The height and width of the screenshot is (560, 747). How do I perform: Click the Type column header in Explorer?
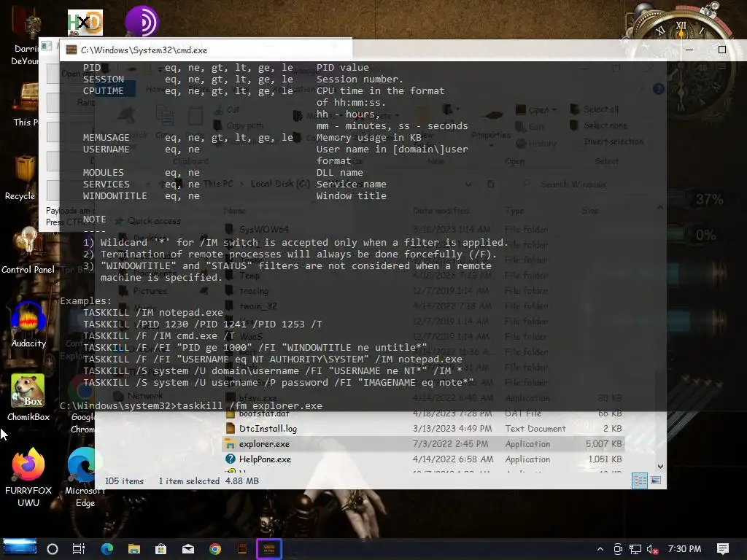tap(514, 211)
